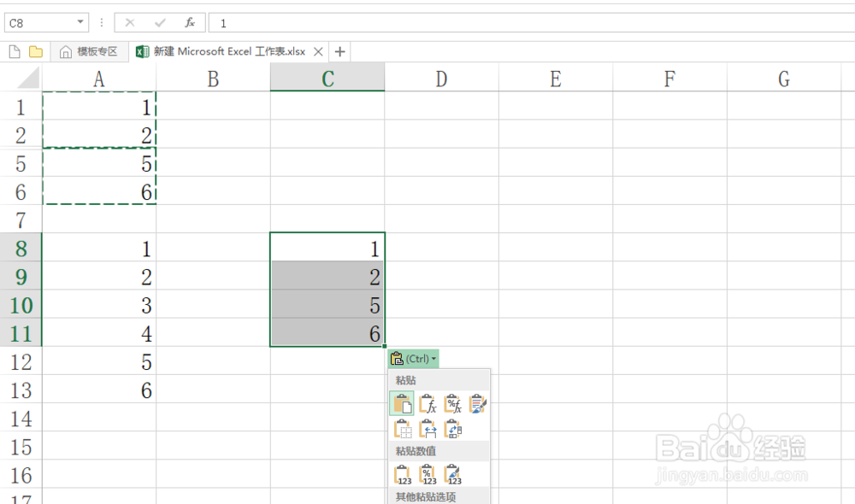Select column A header
The image size is (855, 504).
click(x=98, y=79)
